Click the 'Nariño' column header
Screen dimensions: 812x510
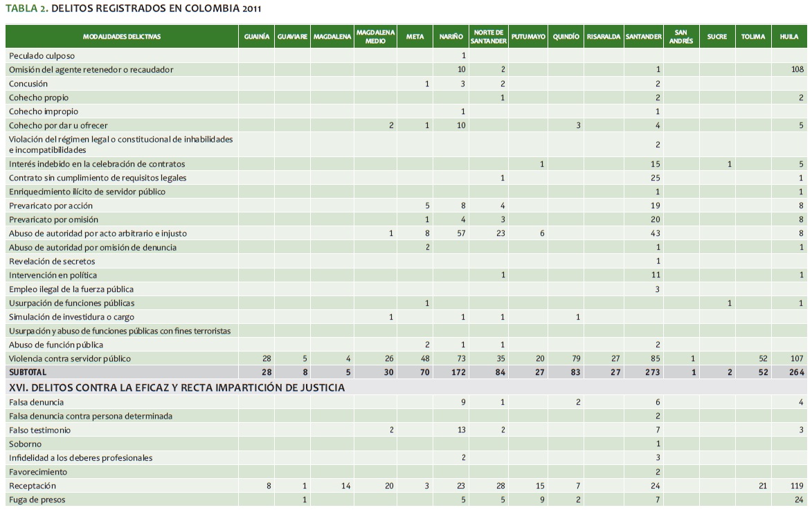pyautogui.click(x=451, y=37)
